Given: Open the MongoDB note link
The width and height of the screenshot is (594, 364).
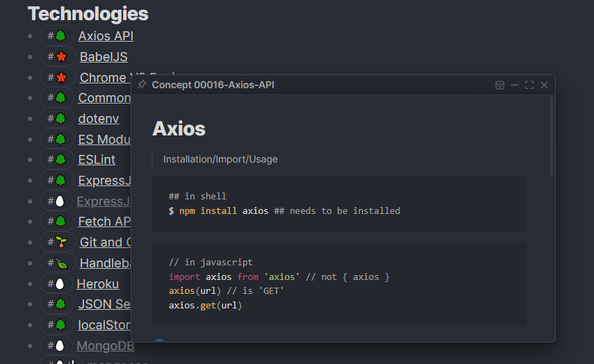Looking at the screenshot, I should coord(106,345).
